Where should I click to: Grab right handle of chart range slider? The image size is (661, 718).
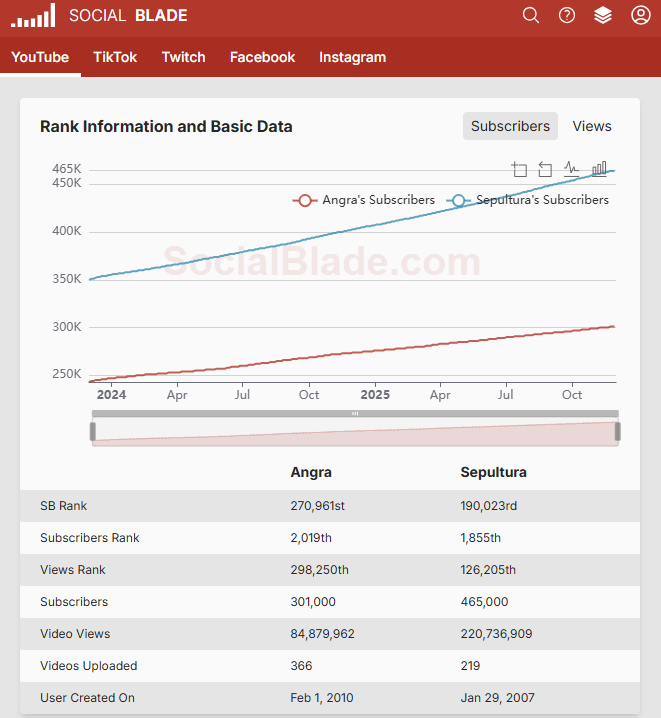pyautogui.click(x=618, y=432)
